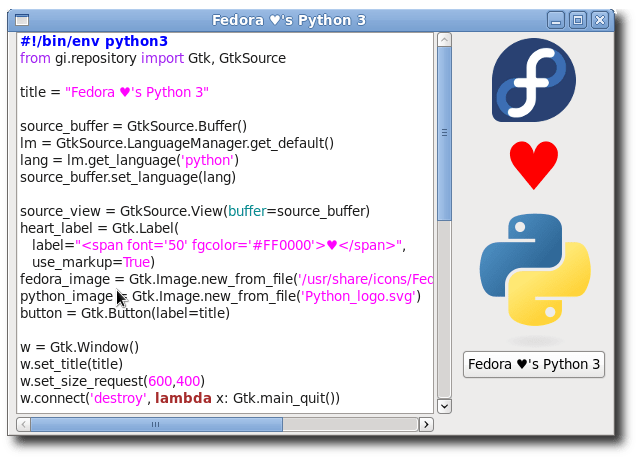Click the 'label="<span font=' markup line
This screenshot has height=459, width=638.
pos(219,245)
